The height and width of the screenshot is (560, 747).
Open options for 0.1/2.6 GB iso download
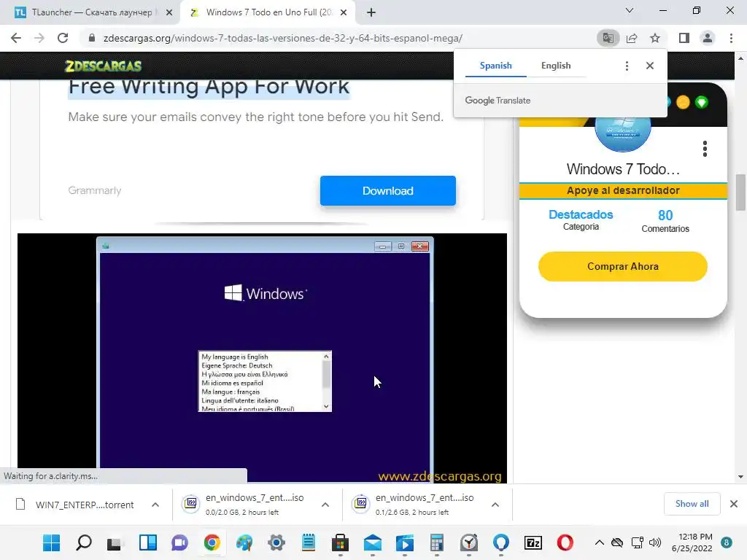click(x=495, y=505)
